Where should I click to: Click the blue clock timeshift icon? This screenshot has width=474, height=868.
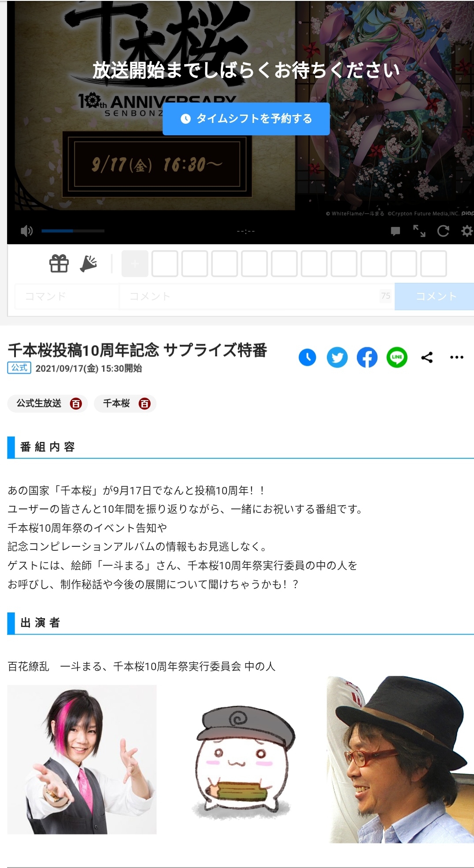tap(307, 357)
